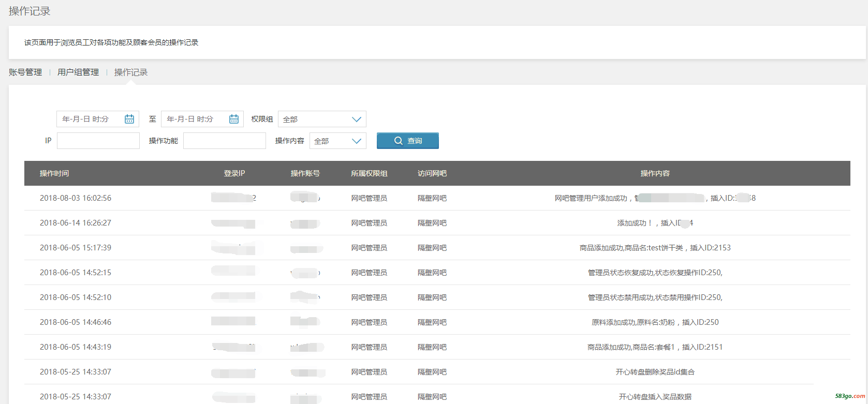868x404 pixels.
Task: Select the timestamp 2018-05-25 14:33:07 for 开心转盘删除奖品id集合
Action: (x=76, y=372)
